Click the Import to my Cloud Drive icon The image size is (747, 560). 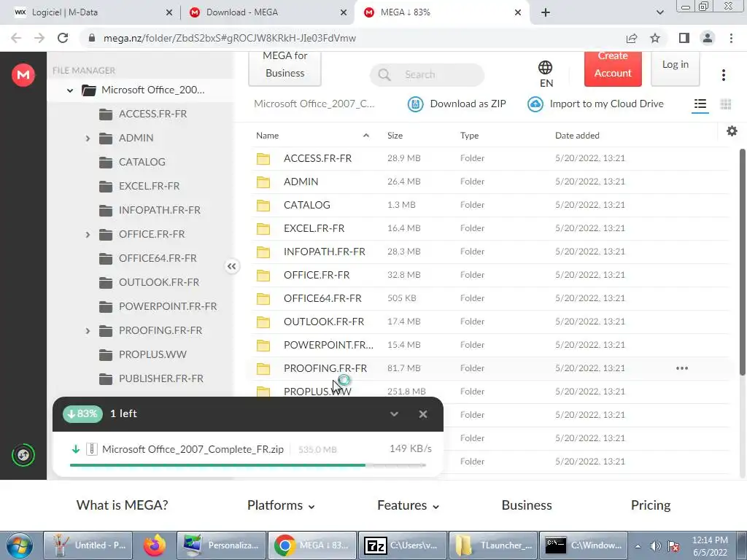tap(535, 104)
